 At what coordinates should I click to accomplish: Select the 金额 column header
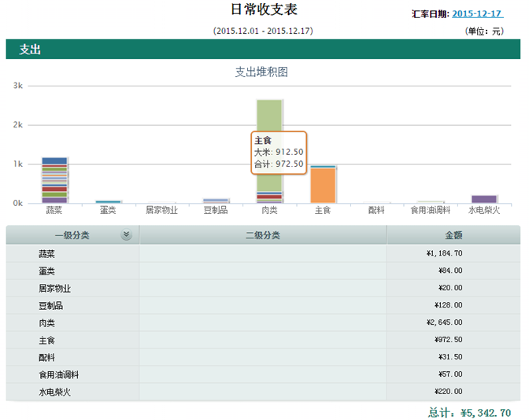pyautogui.click(x=453, y=235)
